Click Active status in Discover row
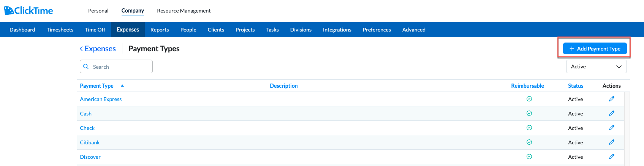Viewport: 644px width, 166px height. 576,157
